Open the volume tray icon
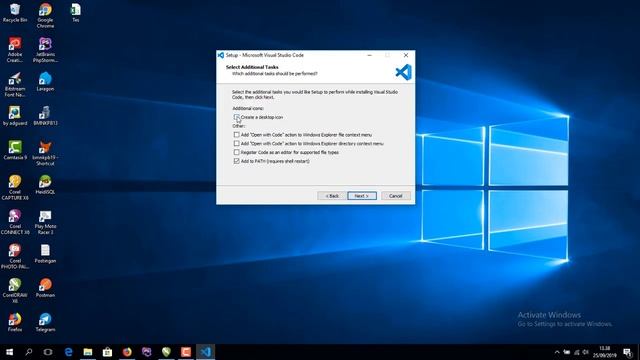This screenshot has height=360, width=640. (x=586, y=352)
